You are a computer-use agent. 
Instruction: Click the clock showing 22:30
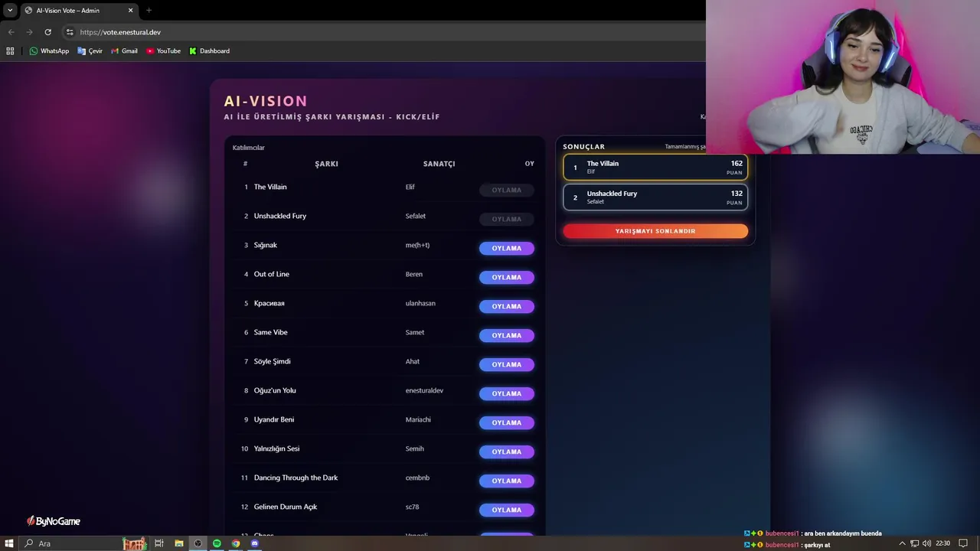pyautogui.click(x=942, y=543)
